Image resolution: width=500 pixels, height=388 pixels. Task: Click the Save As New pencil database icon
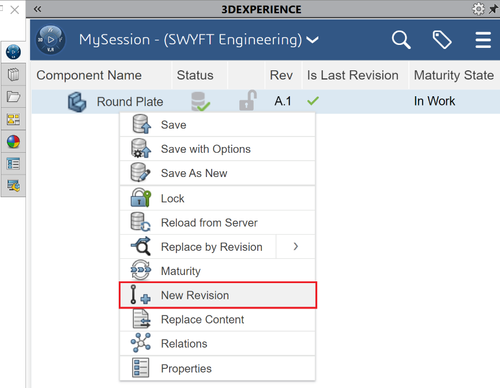[140, 172]
